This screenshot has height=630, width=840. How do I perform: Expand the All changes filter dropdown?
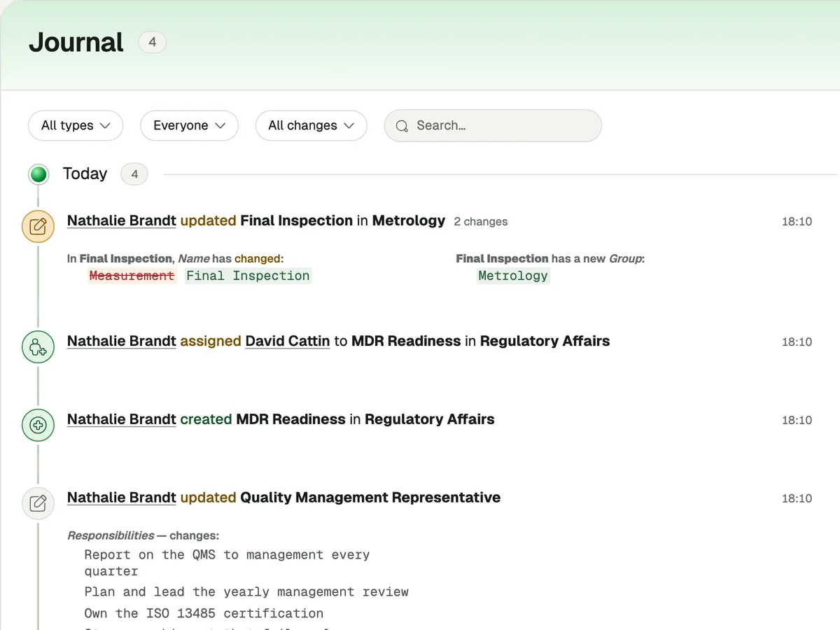311,125
